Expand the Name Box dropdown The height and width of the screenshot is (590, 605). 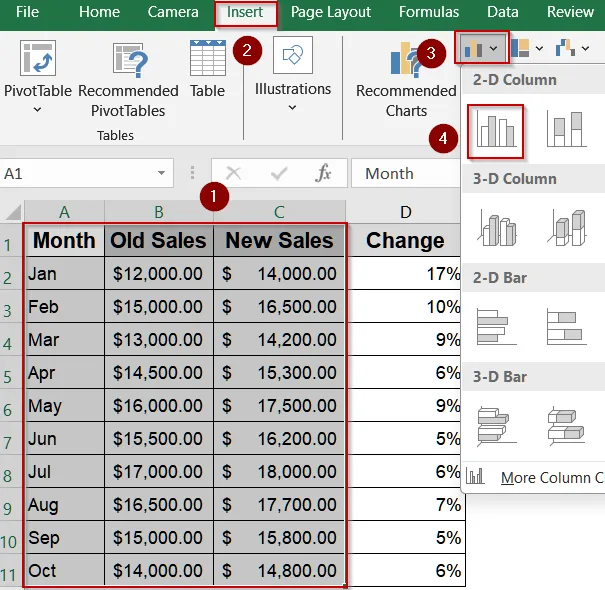[x=161, y=173]
